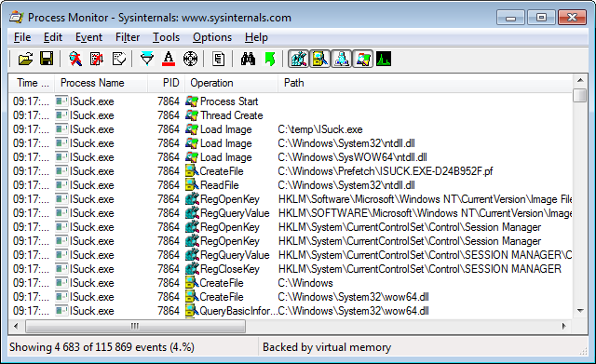Select the Process Start event row

[291, 101]
